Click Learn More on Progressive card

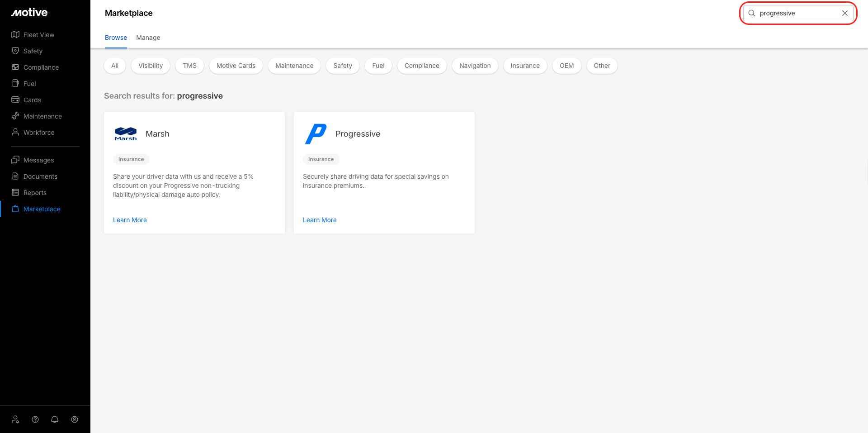coord(320,220)
